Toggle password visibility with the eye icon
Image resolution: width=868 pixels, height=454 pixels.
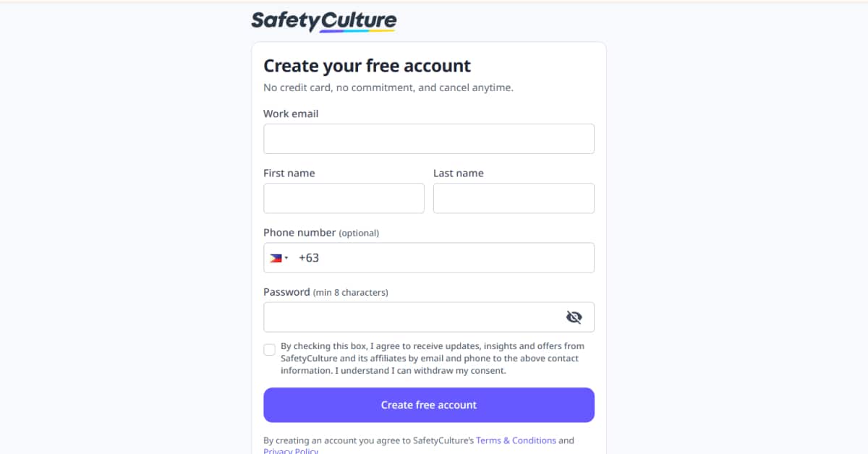(x=574, y=317)
